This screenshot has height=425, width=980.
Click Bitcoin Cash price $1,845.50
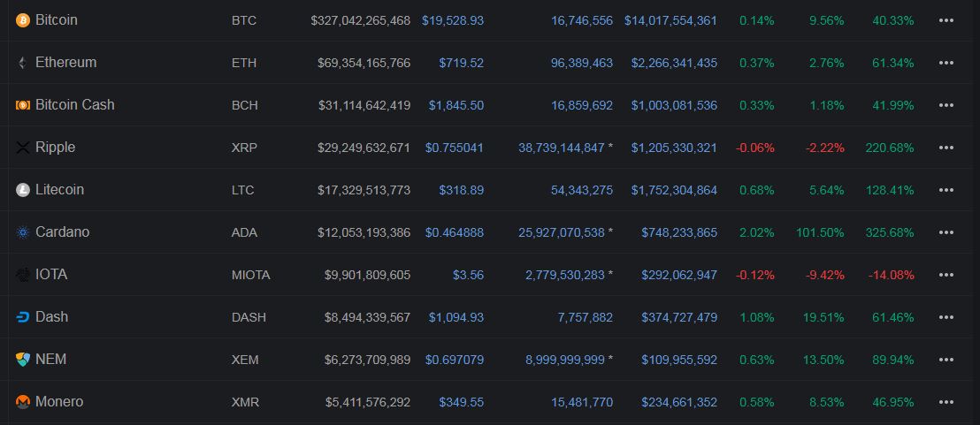point(456,105)
